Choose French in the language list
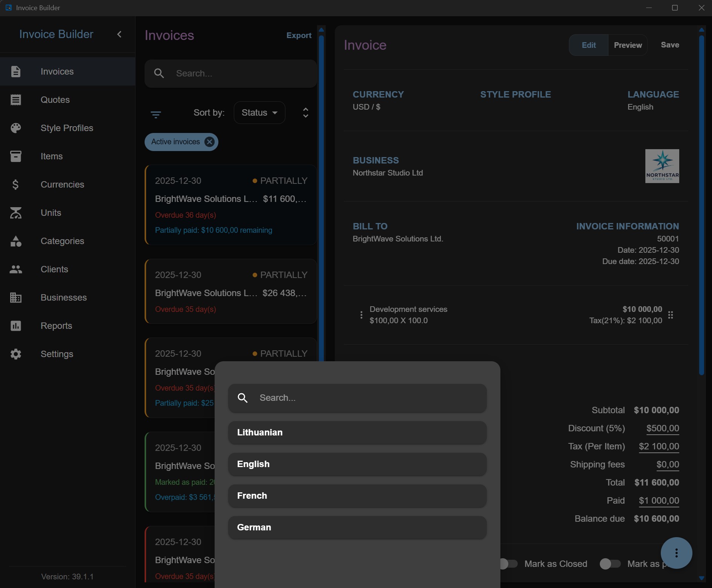This screenshot has width=712, height=588. 357,496
